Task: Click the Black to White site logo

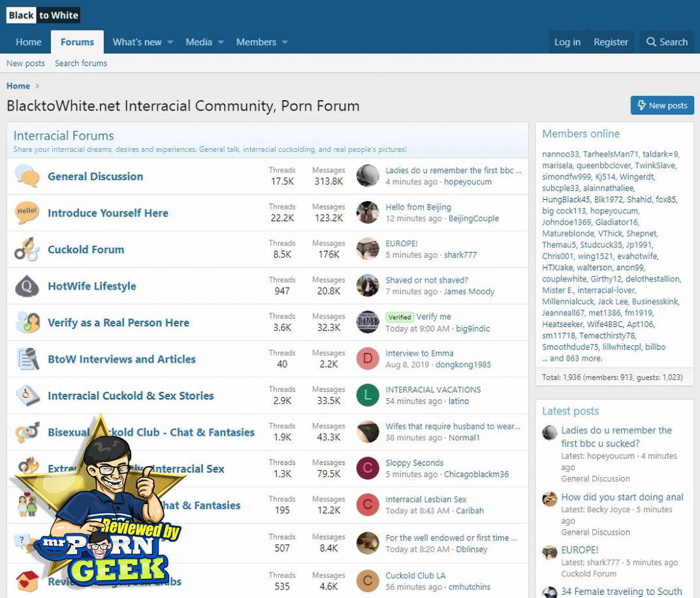Action: click(43, 15)
